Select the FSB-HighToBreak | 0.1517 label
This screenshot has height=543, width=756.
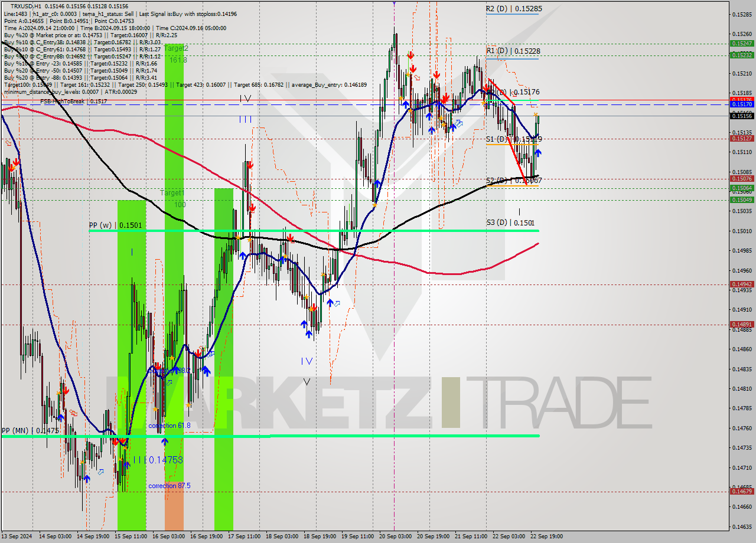(x=74, y=102)
